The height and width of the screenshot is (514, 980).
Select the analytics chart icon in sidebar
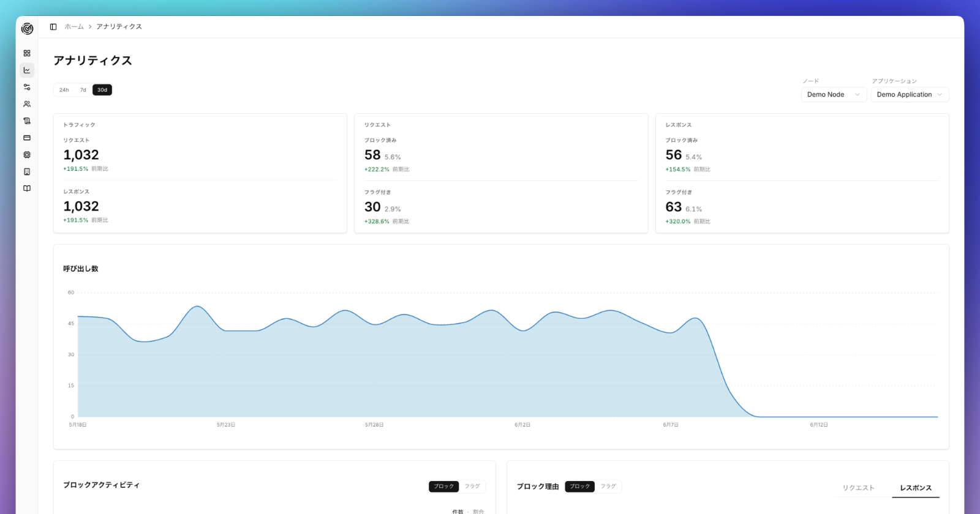27,70
